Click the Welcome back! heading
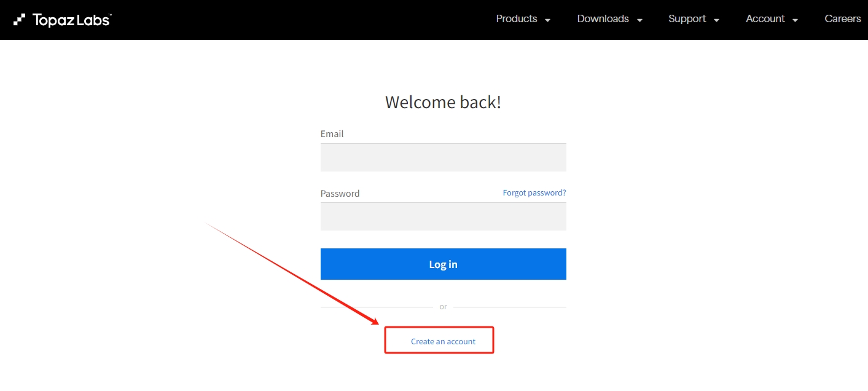868x391 pixels. pyautogui.click(x=443, y=102)
